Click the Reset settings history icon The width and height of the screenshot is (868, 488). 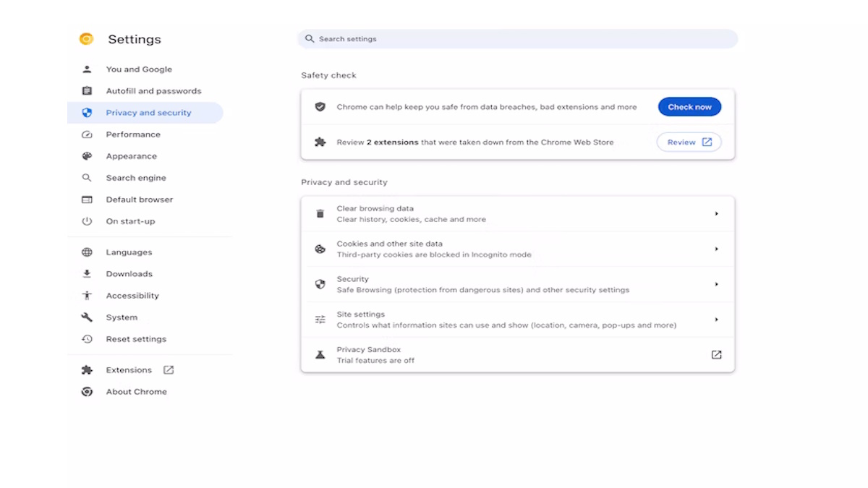pos(87,339)
